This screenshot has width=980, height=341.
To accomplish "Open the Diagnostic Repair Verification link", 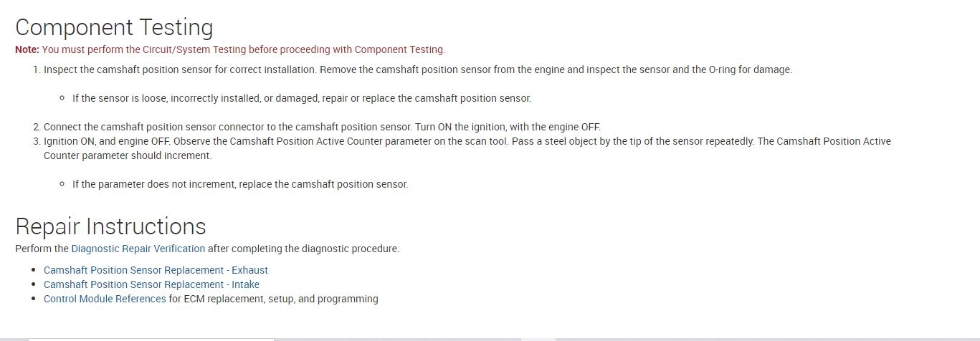I will tap(138, 249).
